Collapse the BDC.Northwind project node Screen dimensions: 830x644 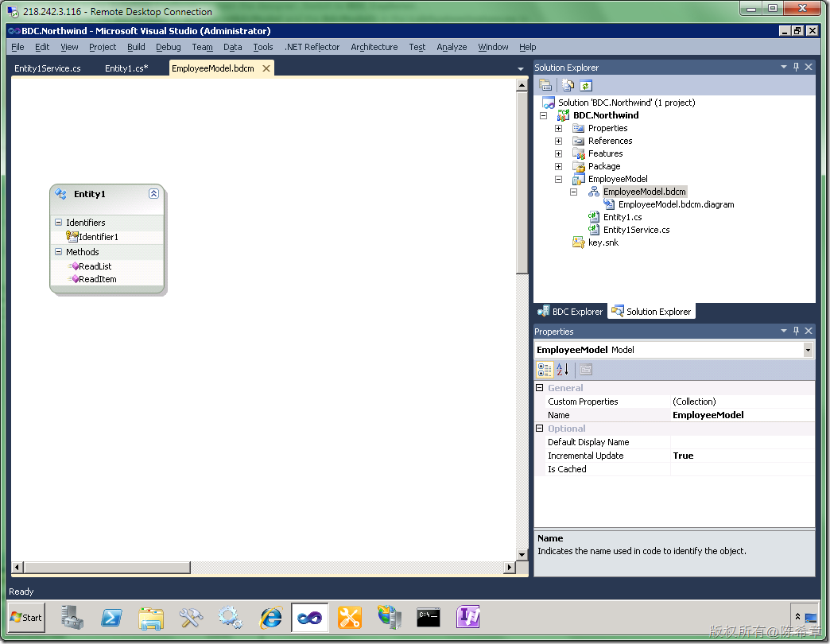pyautogui.click(x=543, y=115)
